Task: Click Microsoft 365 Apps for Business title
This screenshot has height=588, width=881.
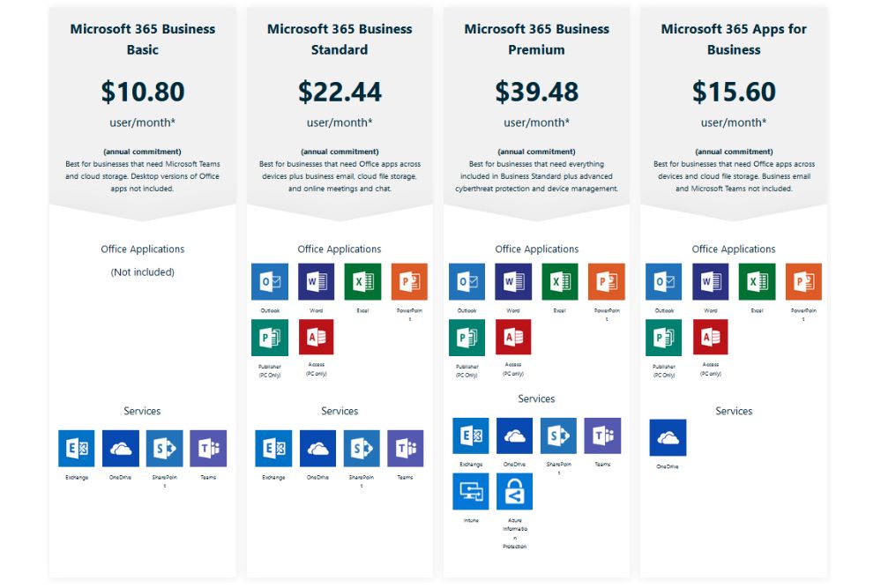Action: click(734, 40)
